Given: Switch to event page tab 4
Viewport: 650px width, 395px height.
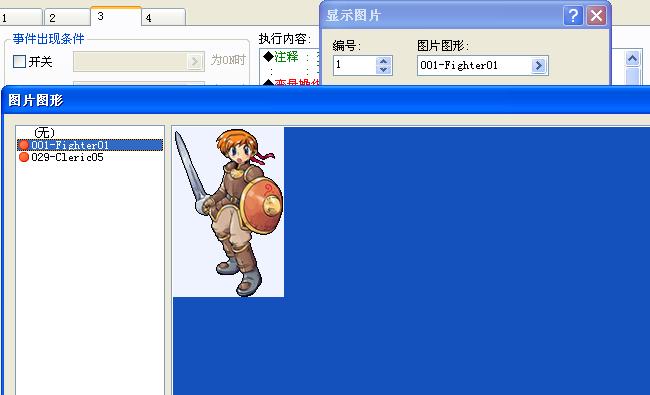Looking at the screenshot, I should click(x=163, y=17).
